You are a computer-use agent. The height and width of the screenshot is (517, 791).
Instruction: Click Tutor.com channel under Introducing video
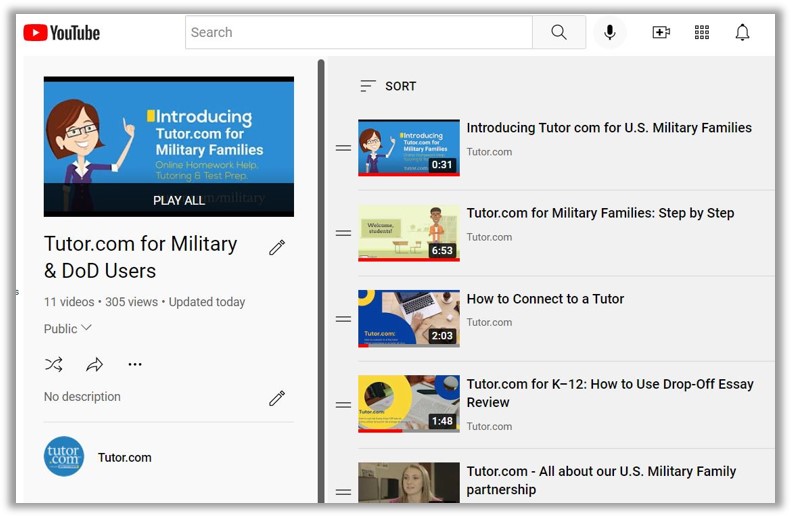[x=489, y=152]
